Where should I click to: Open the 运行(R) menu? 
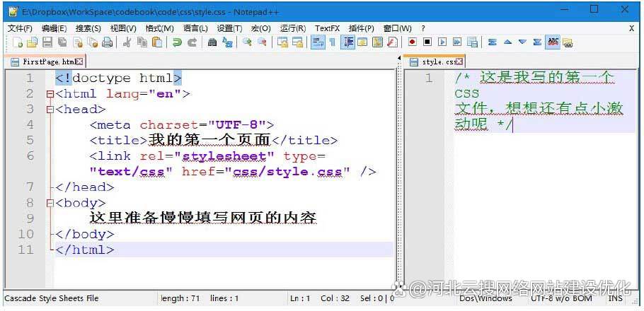[293, 28]
